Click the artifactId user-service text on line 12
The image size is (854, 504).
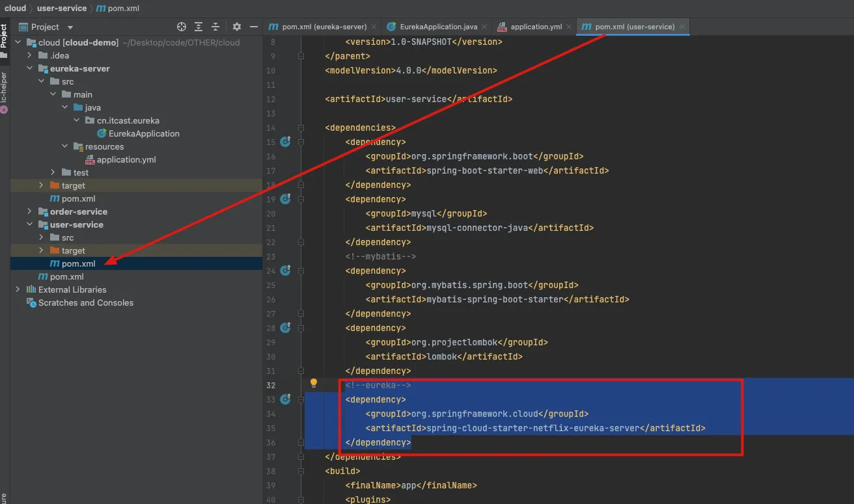coord(417,99)
